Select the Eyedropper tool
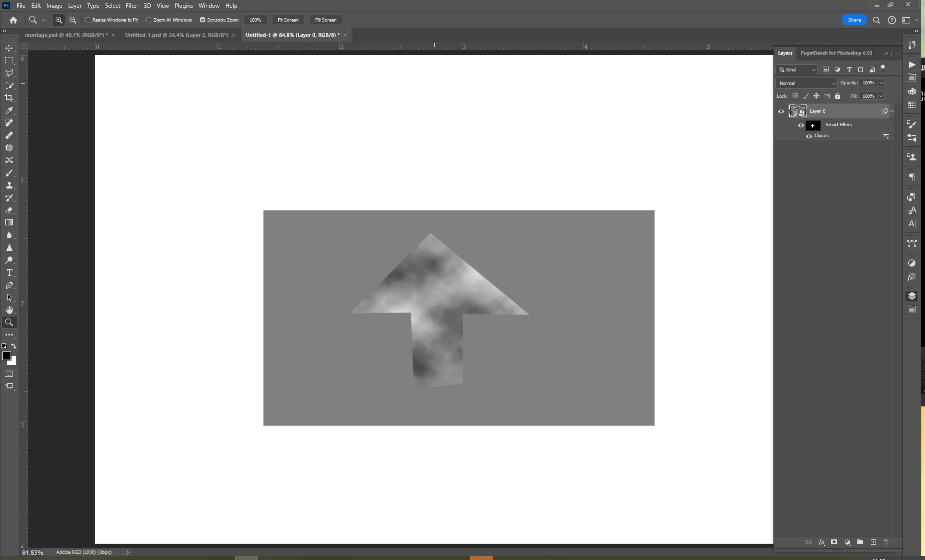925x560 pixels. [x=9, y=110]
